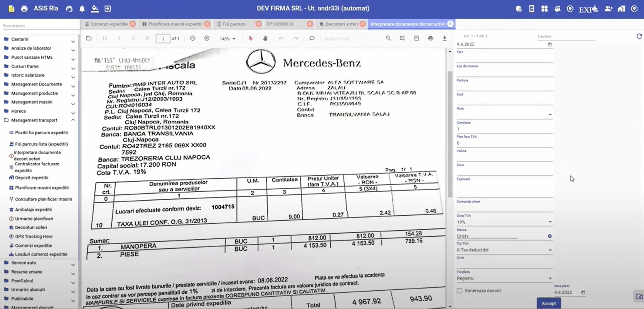
Task: Click the zoom out minus icon
Action: click(x=193, y=39)
